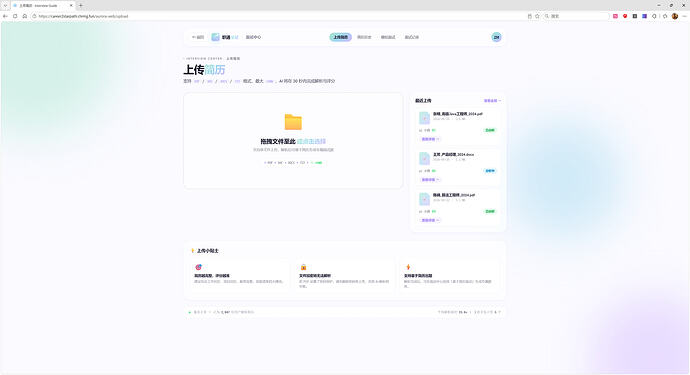
Task: Expand details of the 2024.docx resume
Action: (x=430, y=180)
